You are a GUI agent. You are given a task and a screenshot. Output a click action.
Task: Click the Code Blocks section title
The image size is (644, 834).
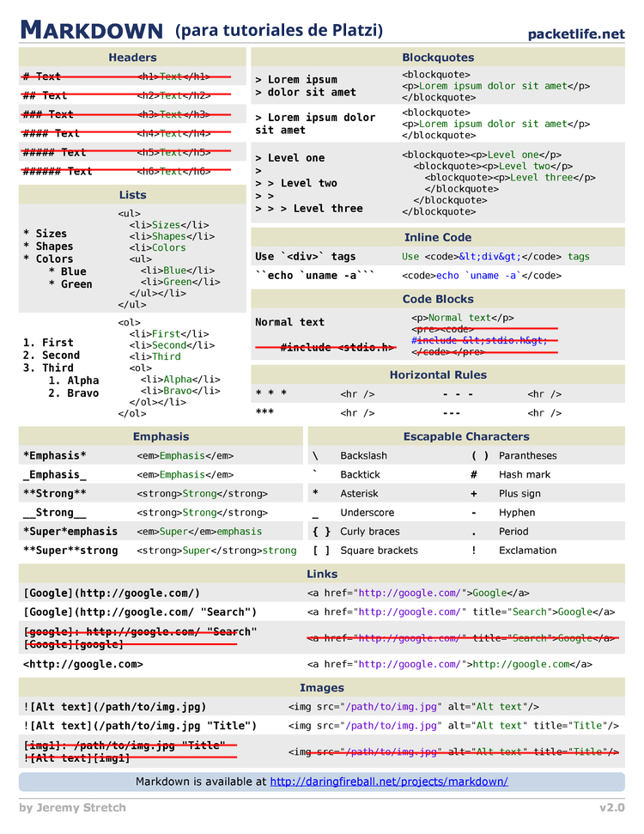pyautogui.click(x=438, y=299)
